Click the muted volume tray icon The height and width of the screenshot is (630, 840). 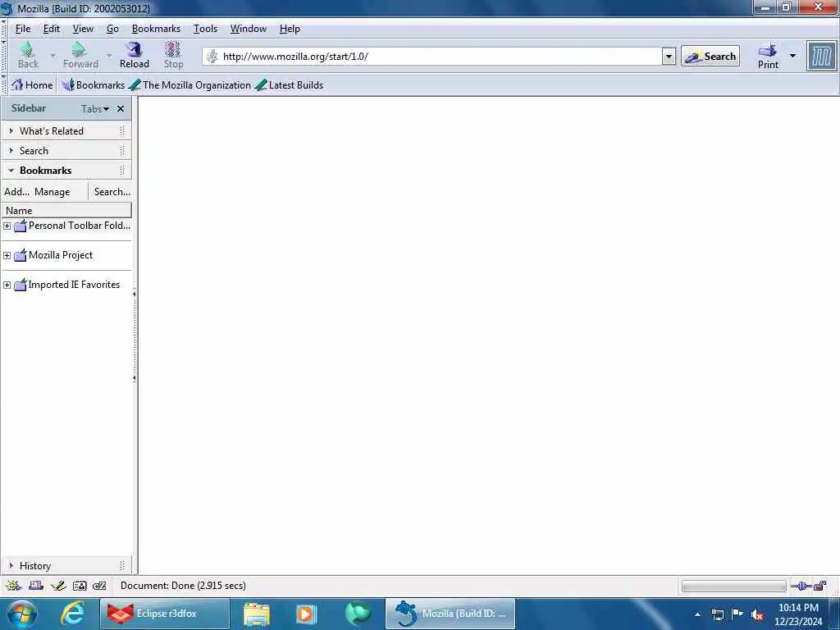coord(757,615)
